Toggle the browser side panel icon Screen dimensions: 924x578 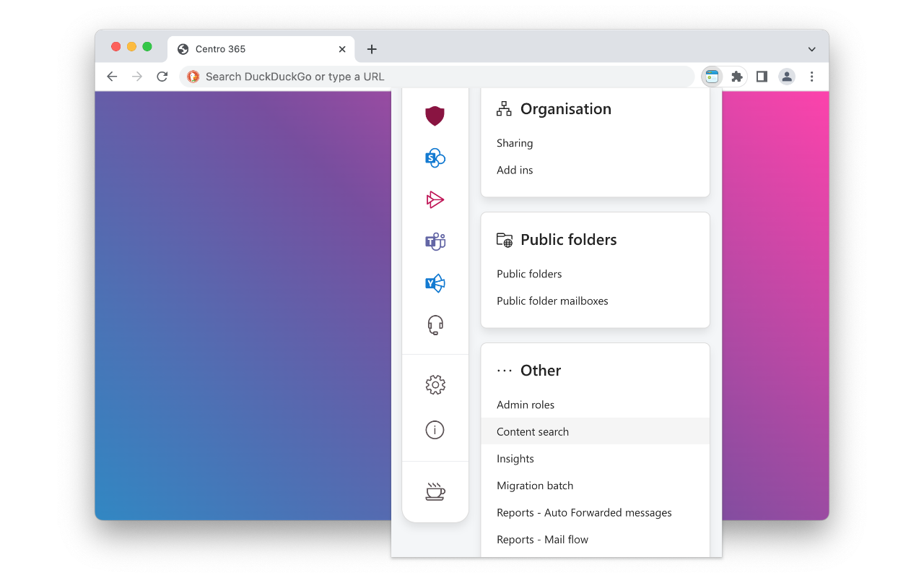[x=762, y=77]
